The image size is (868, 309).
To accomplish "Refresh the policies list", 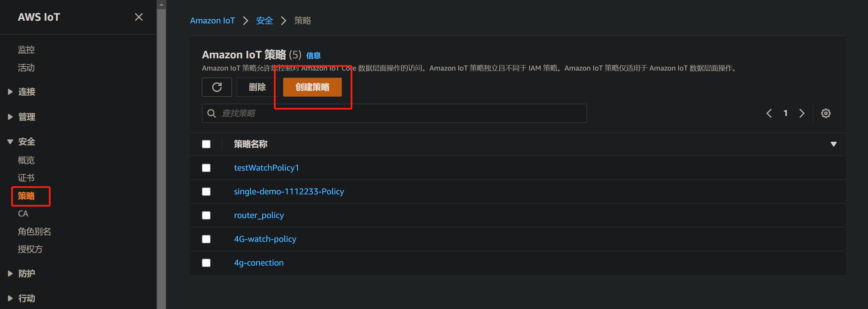I will tap(217, 87).
